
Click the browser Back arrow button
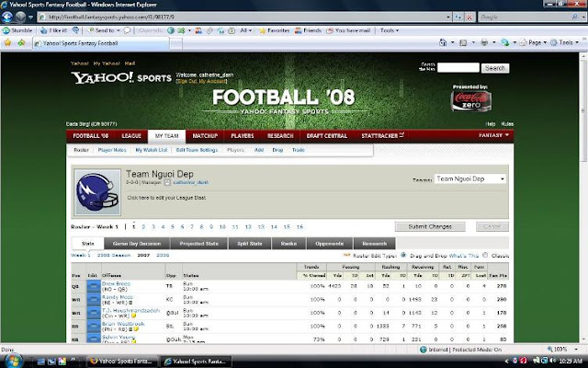click(x=7, y=17)
